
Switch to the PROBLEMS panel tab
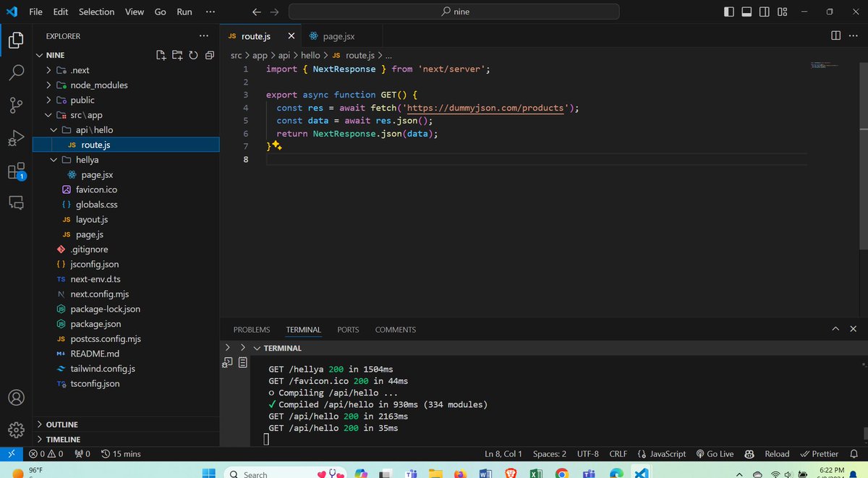252,330
